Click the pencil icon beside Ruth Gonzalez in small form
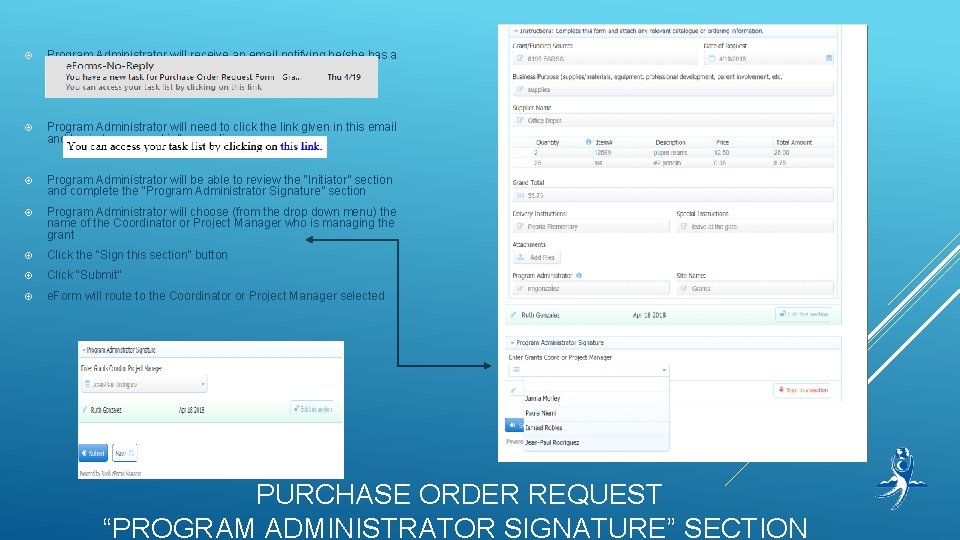Image resolution: width=960 pixels, height=540 pixels. (84, 410)
